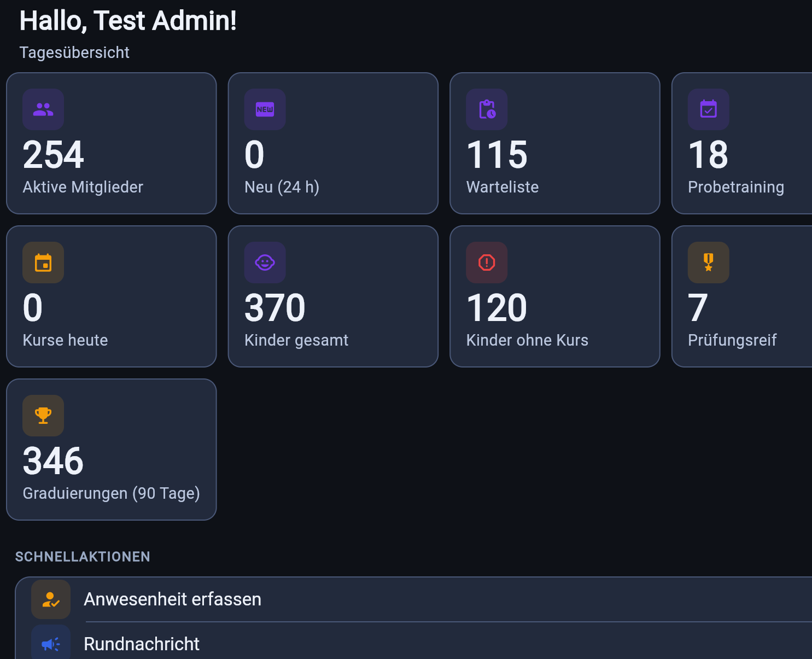
Task: Click the NEW badge icon
Action: pos(265,109)
